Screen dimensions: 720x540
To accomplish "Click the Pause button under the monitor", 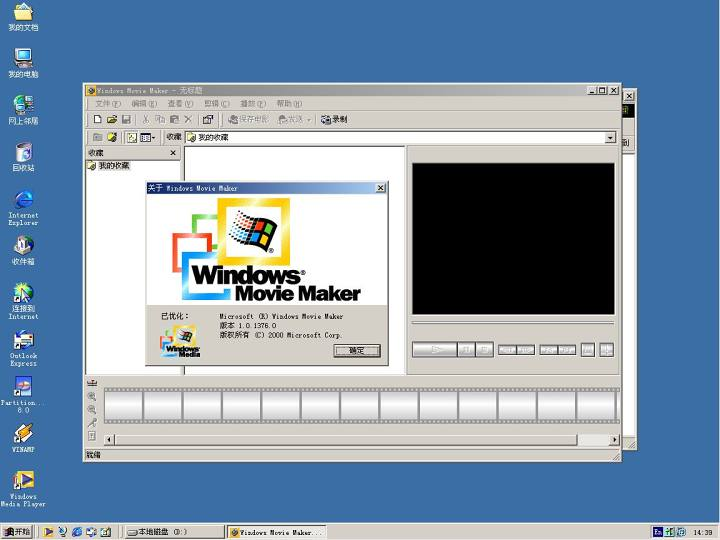I will pyautogui.click(x=467, y=350).
